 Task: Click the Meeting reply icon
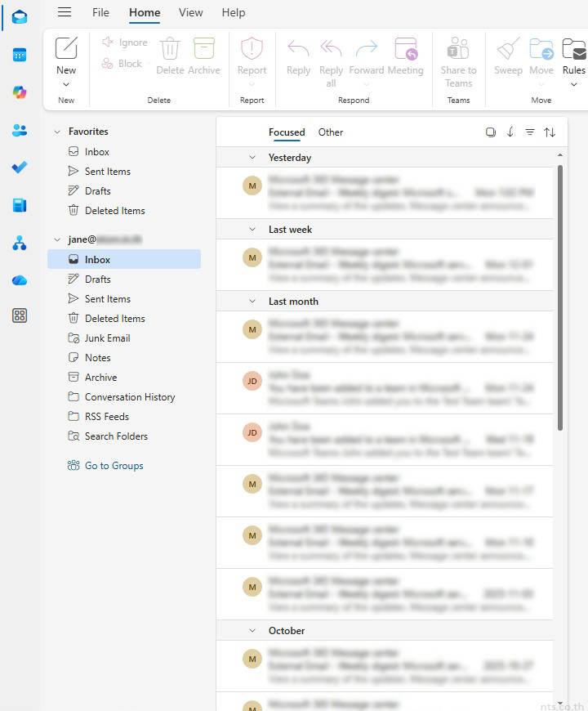click(x=405, y=48)
